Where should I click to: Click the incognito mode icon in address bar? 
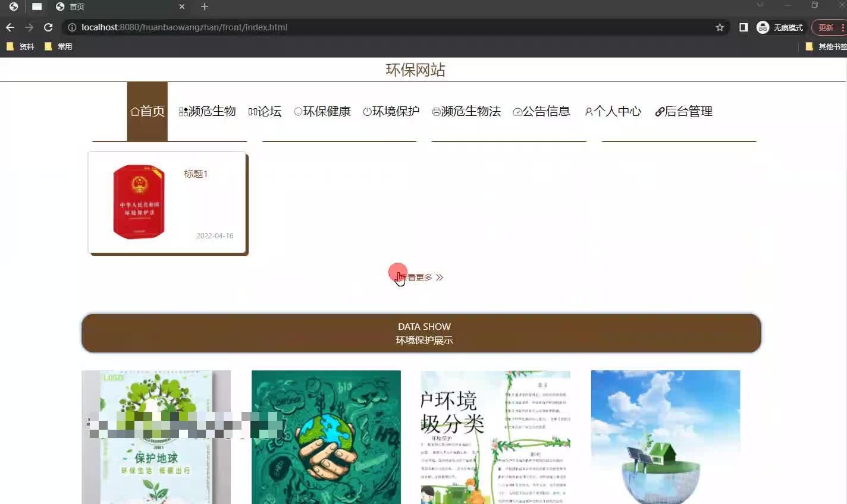tap(763, 27)
